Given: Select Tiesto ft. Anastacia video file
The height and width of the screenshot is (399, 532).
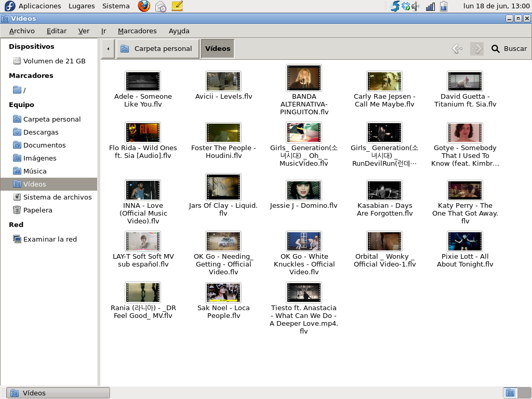Looking at the screenshot, I should pyautogui.click(x=303, y=292).
